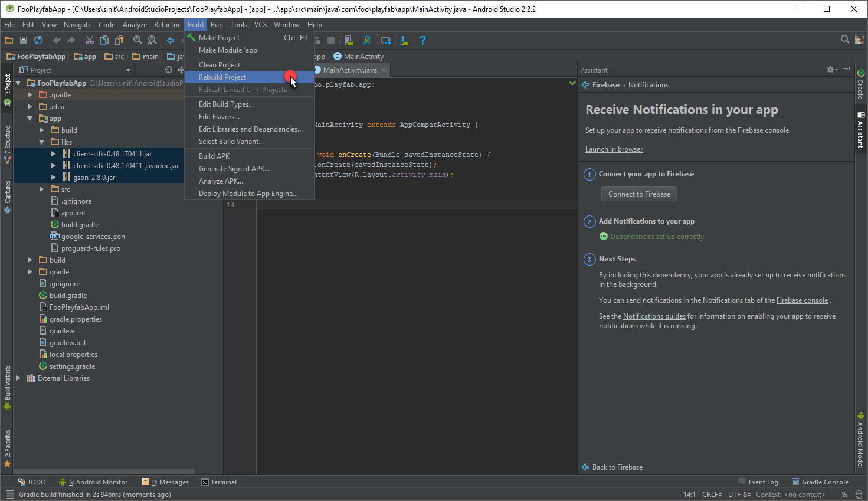
Task: Expand the gson-2.8.0.jar node
Action: pos(54,178)
